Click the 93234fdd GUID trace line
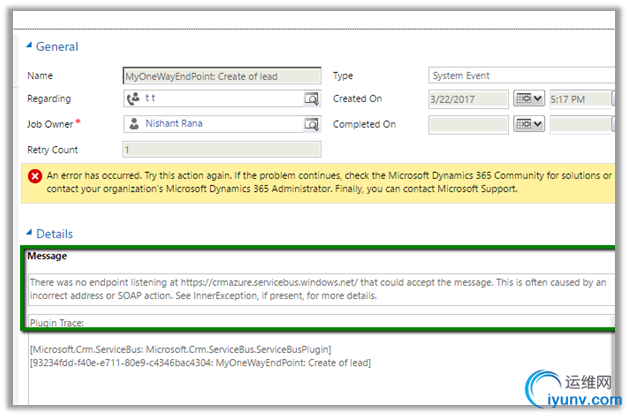Viewport: 628px width, 416px height. 201,363
